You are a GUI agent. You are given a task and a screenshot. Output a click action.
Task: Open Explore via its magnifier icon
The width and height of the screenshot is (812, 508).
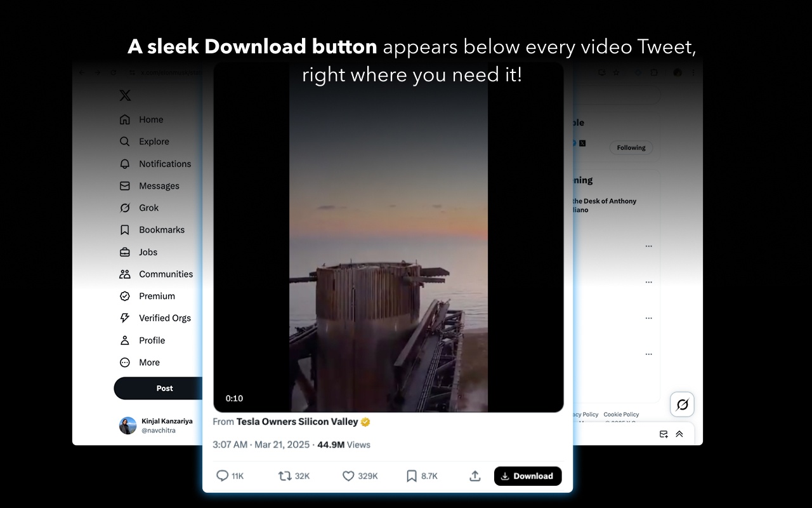[x=125, y=142]
